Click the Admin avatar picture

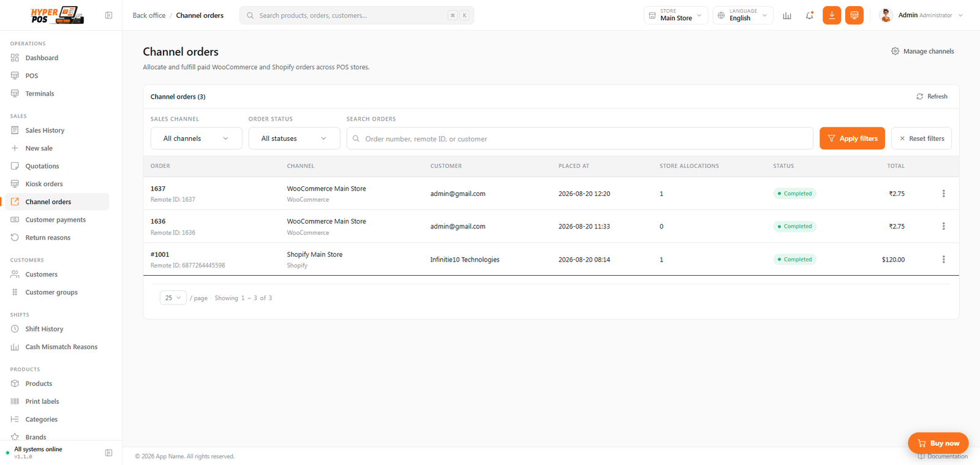click(x=886, y=15)
